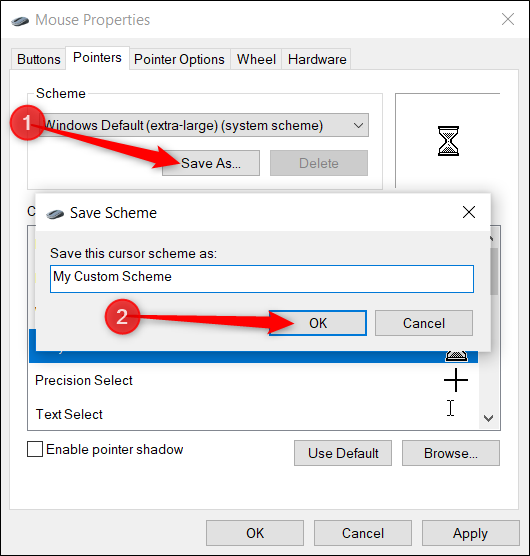Click the scroll down arrow in cursor list
The height and width of the screenshot is (556, 530).
tap(489, 418)
